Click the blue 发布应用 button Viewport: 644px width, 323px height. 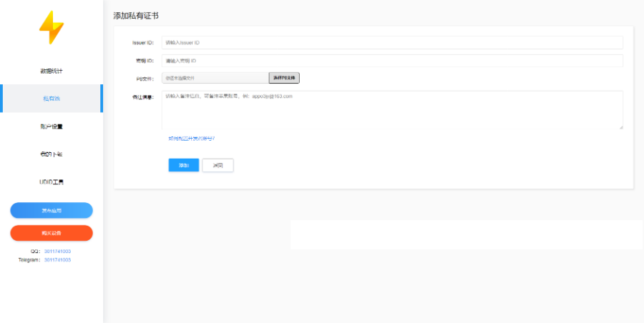click(52, 210)
